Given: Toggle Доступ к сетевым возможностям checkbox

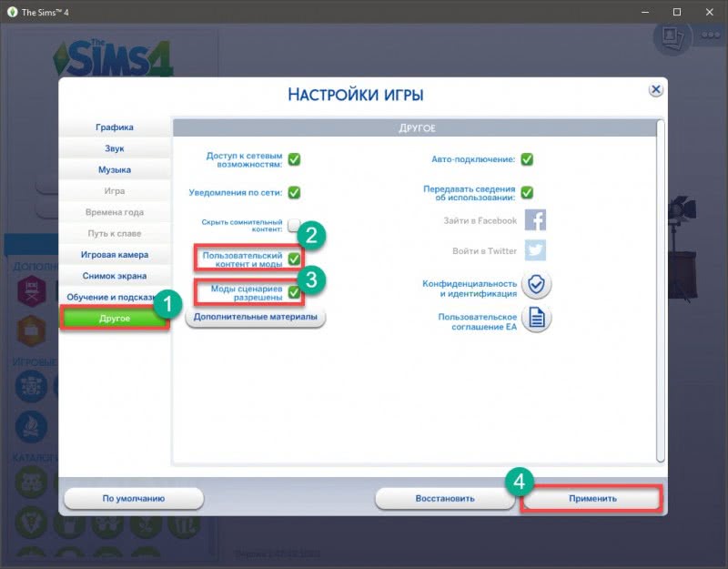Looking at the screenshot, I should point(294,159).
